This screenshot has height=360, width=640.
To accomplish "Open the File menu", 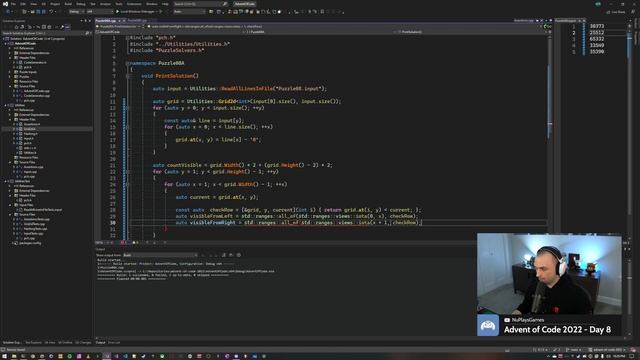I will coord(13,4).
